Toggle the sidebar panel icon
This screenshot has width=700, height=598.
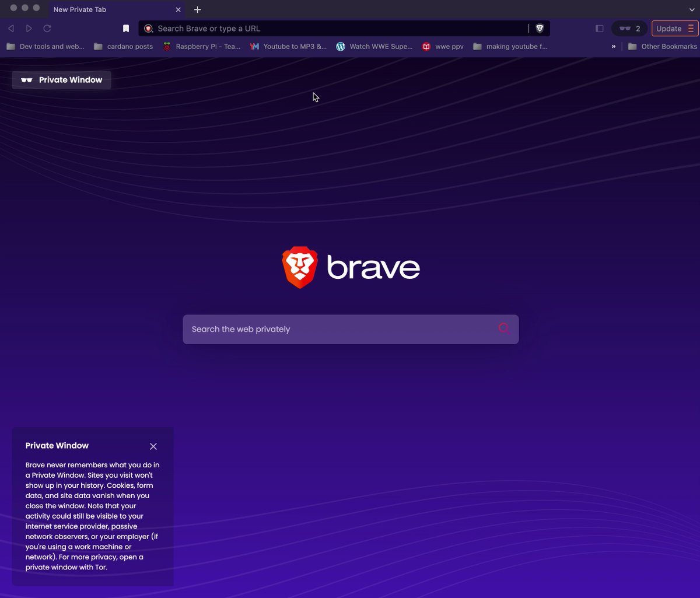point(599,28)
